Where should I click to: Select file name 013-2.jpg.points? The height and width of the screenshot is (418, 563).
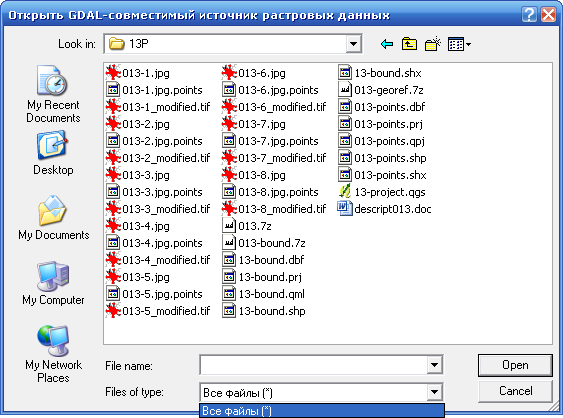[x=162, y=141]
